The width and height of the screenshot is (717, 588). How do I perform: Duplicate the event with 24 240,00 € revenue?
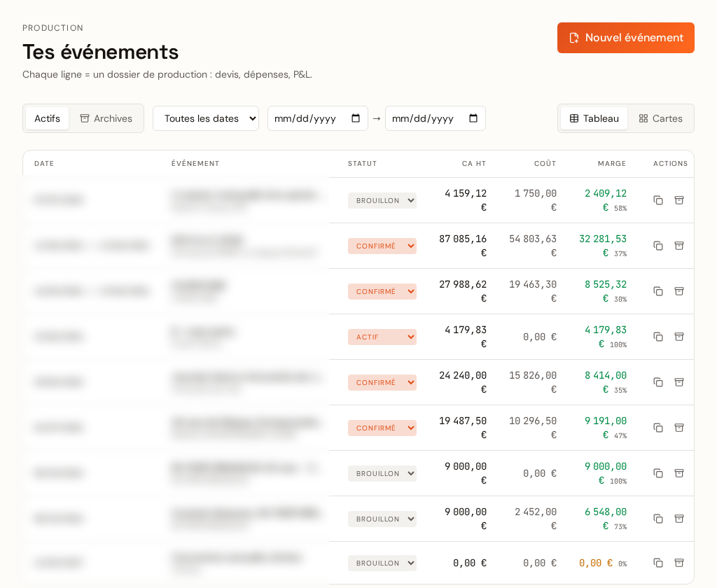click(x=658, y=382)
